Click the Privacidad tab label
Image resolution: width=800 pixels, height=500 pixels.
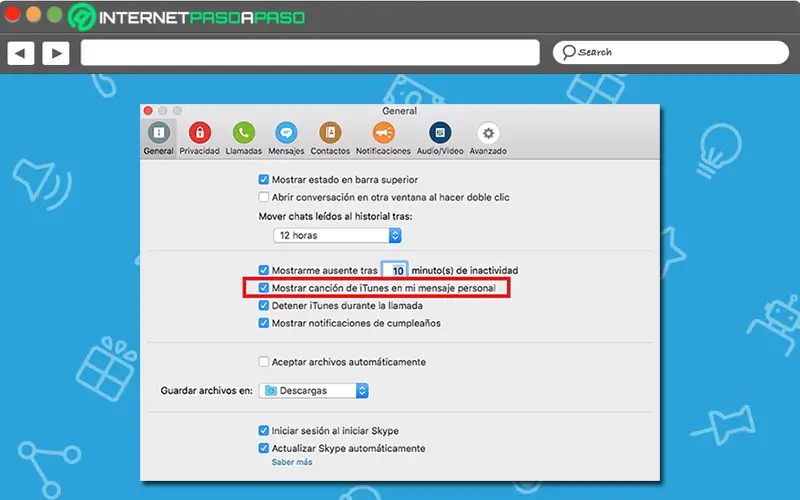(199, 151)
